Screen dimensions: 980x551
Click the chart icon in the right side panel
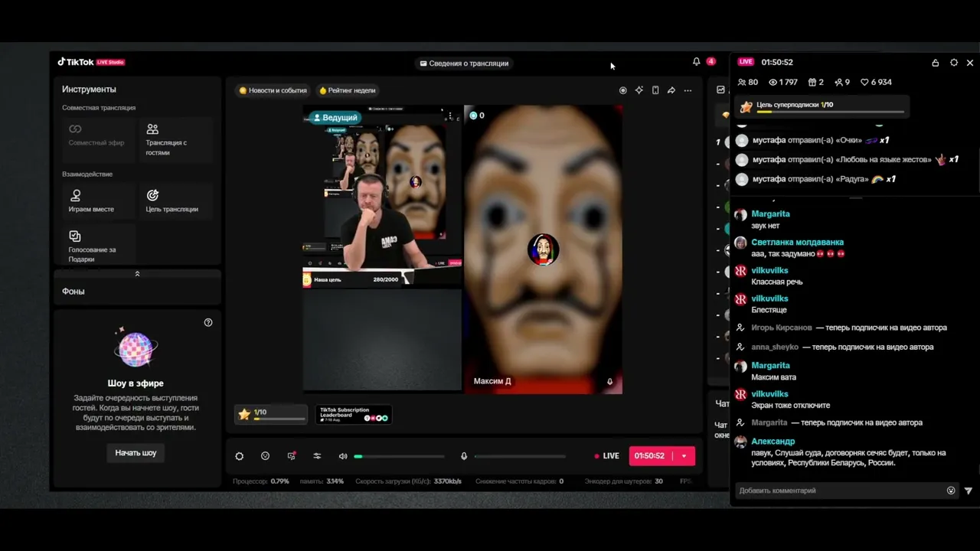tap(720, 90)
